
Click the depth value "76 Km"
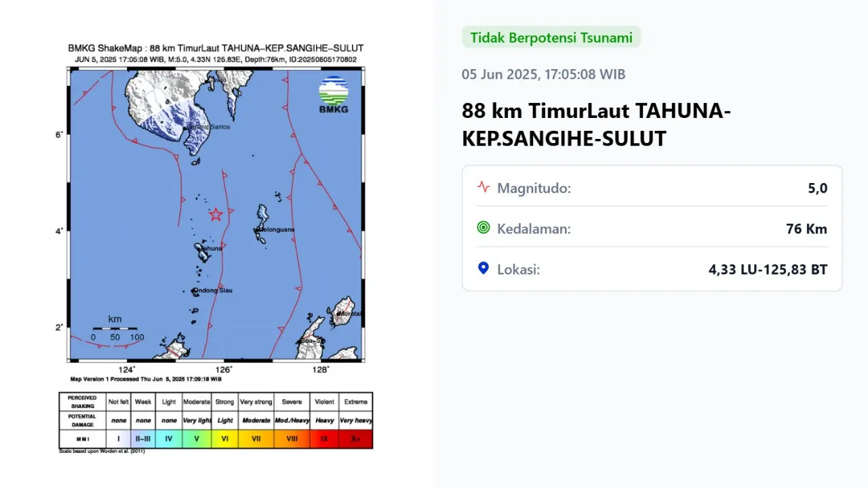tap(807, 228)
